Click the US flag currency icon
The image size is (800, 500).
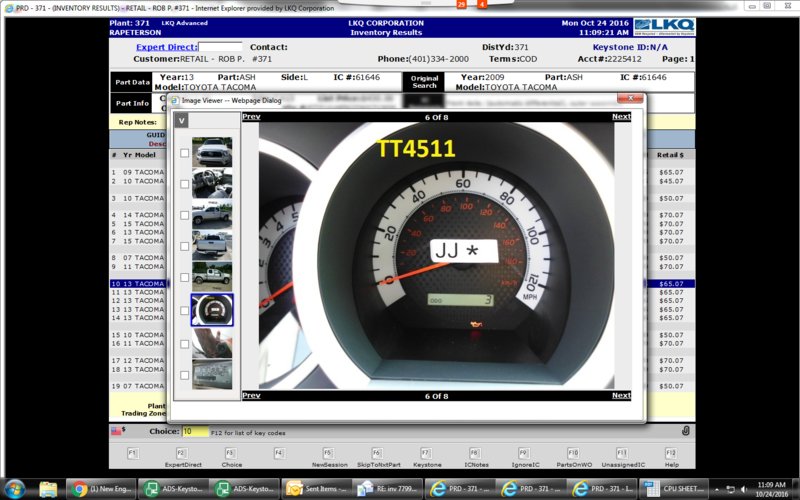pos(116,432)
